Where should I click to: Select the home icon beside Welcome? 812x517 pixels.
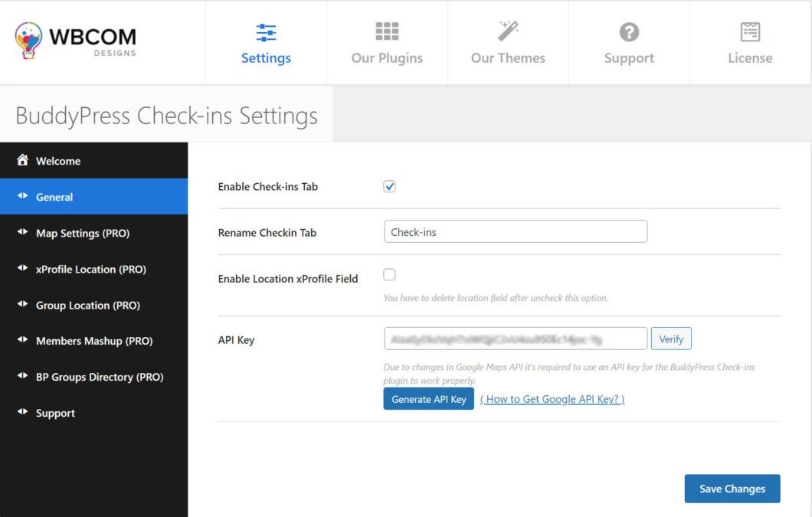tap(23, 160)
